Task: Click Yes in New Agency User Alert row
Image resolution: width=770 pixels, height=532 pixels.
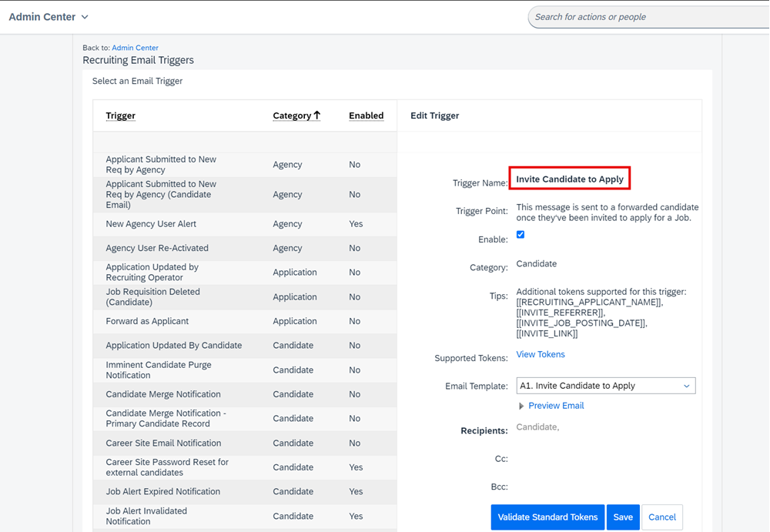Action: coord(356,224)
